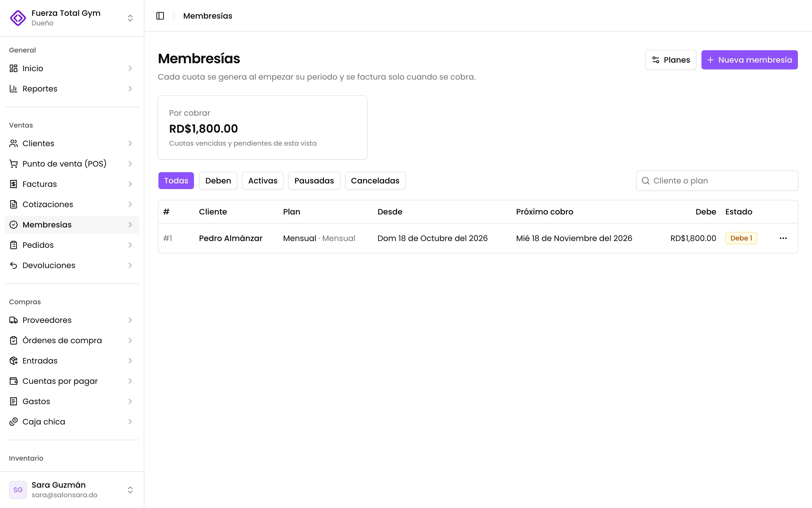Expand the Inicio chevron

[x=130, y=68]
